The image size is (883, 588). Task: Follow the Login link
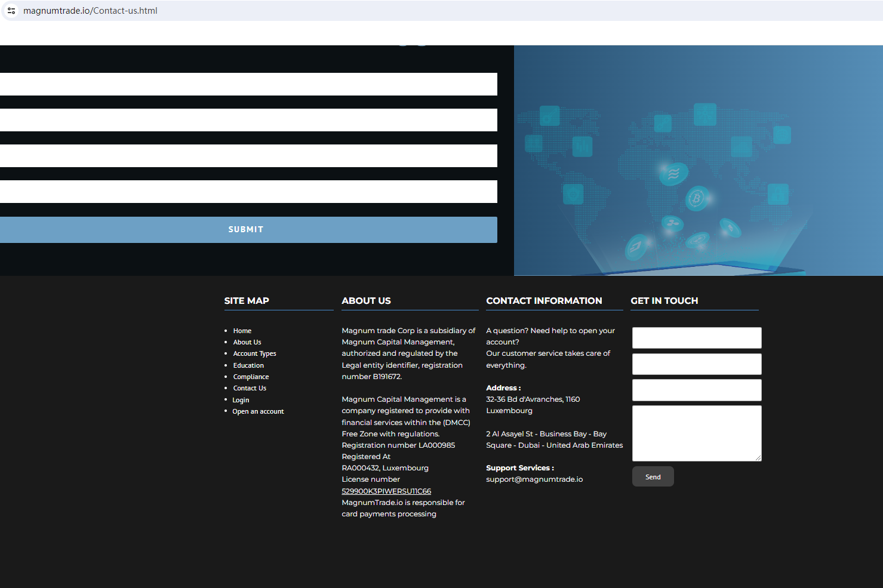(x=241, y=400)
